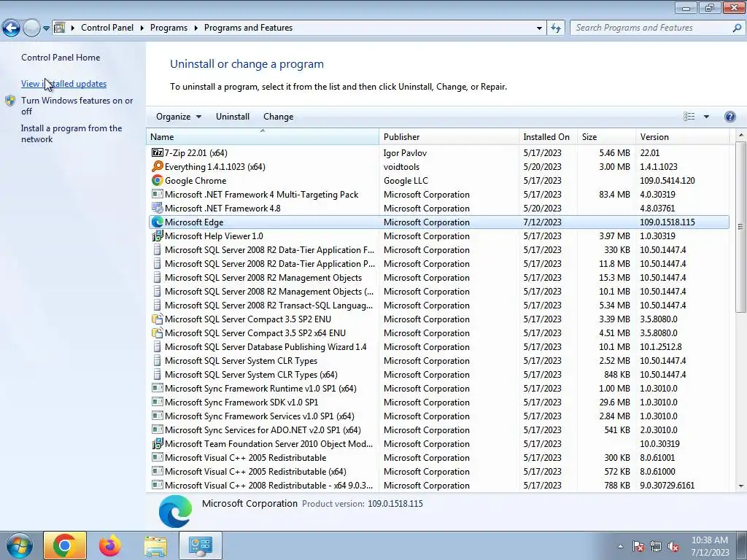Viewport: 747px width, 560px height.
Task: Select Microsoft SQL Server 2008 R2 Transact-SQL Language row
Action: (x=438, y=306)
